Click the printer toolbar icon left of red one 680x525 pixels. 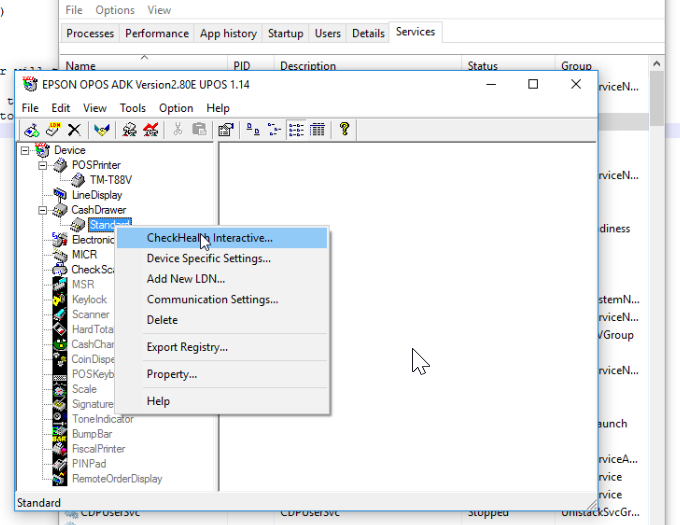129,130
